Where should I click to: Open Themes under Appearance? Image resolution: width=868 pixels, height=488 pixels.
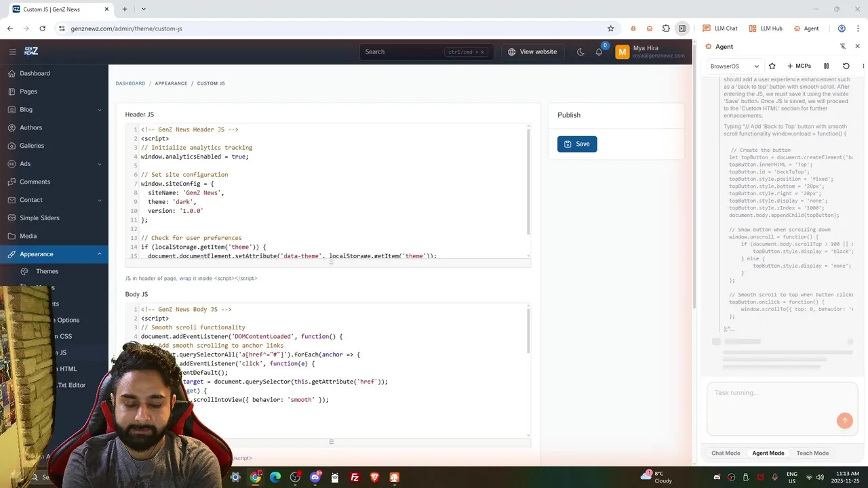[47, 271]
